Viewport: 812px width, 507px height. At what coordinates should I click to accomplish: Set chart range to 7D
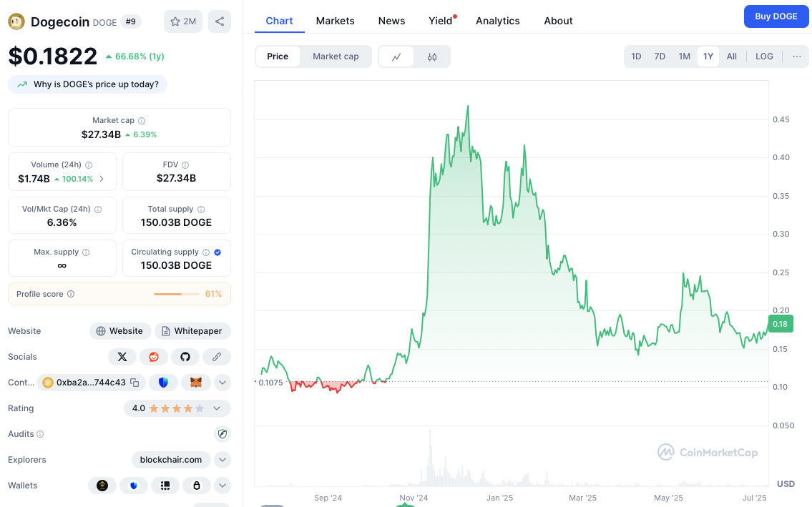pyautogui.click(x=660, y=56)
